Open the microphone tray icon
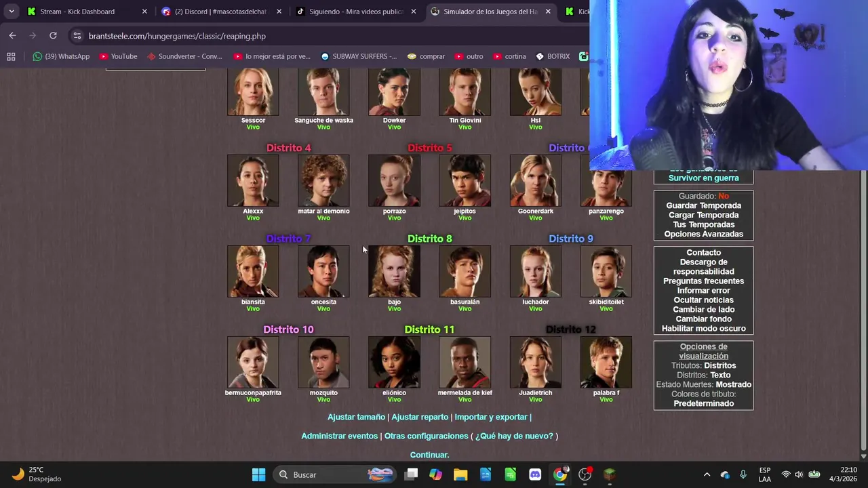 pos(743,474)
